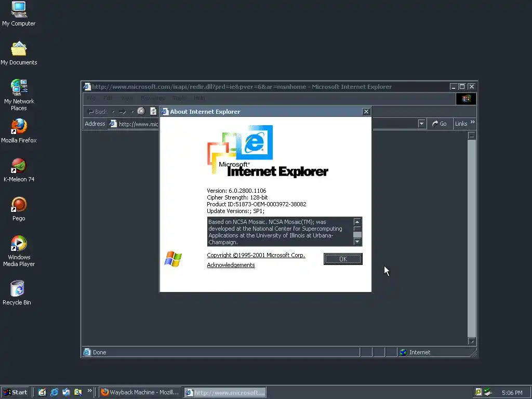Click the IE page scrollbar up arrow

pyautogui.click(x=472, y=136)
